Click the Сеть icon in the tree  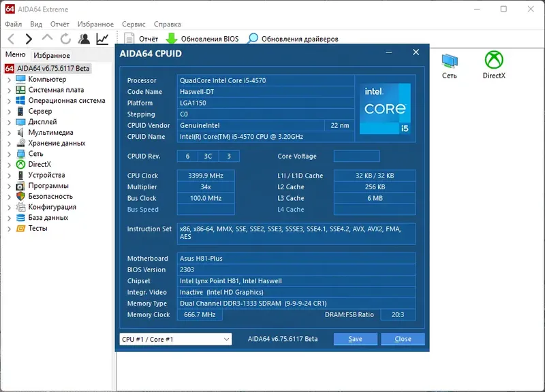[20, 154]
